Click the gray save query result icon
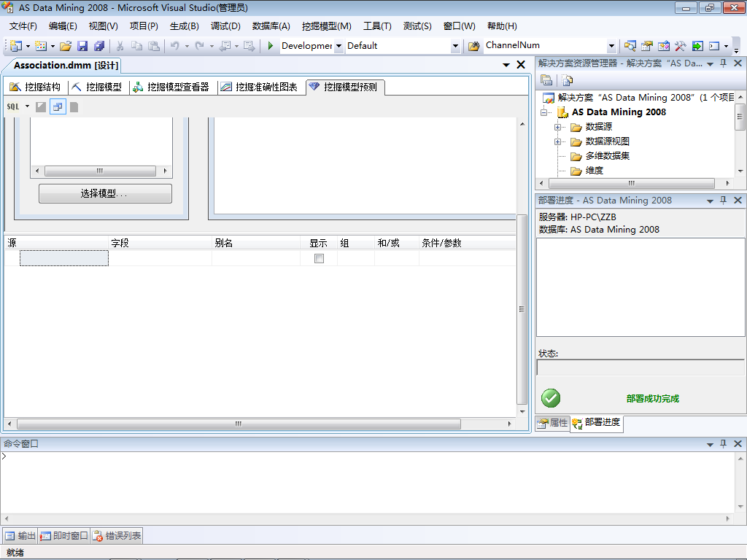 pos(74,106)
